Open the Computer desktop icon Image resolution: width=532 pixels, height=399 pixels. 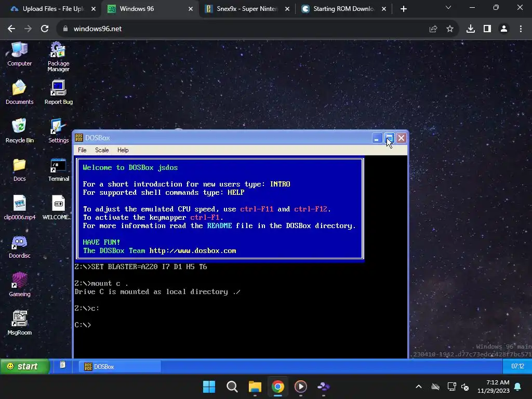tap(19, 54)
